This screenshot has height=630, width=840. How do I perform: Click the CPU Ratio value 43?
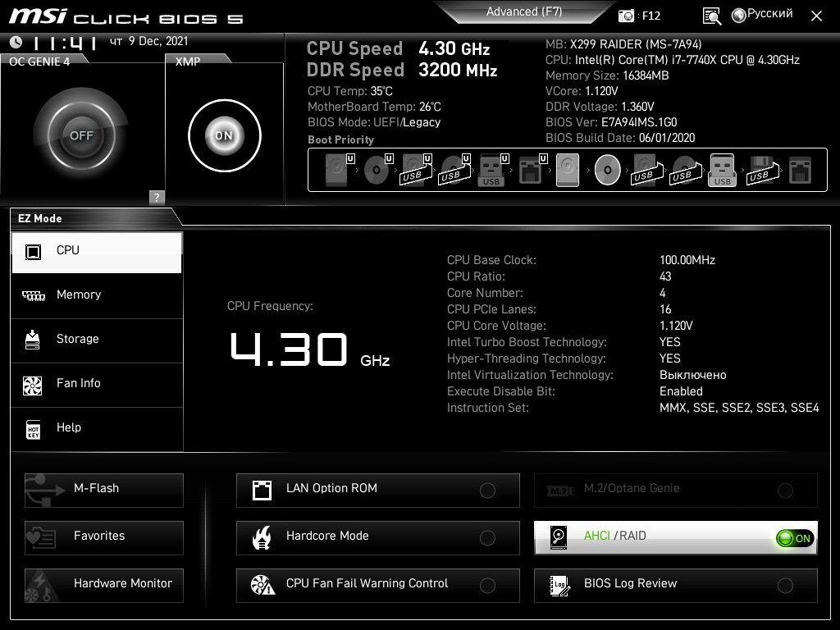pyautogui.click(x=665, y=276)
